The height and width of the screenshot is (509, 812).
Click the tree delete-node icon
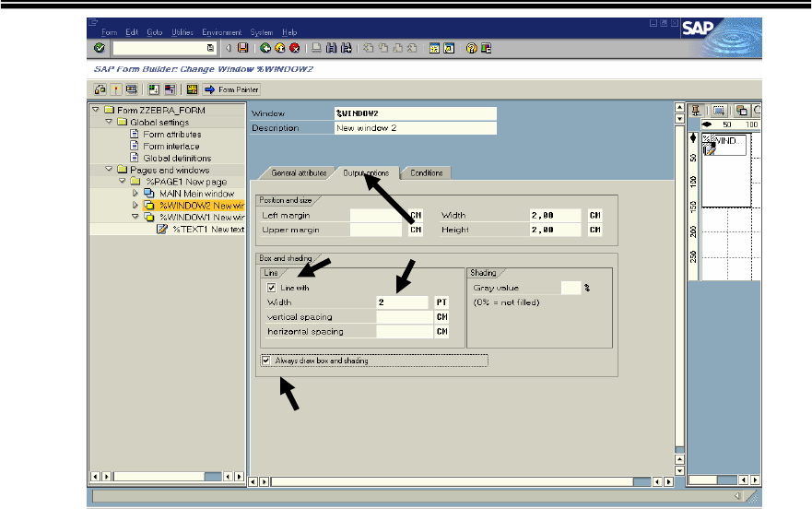[170, 89]
